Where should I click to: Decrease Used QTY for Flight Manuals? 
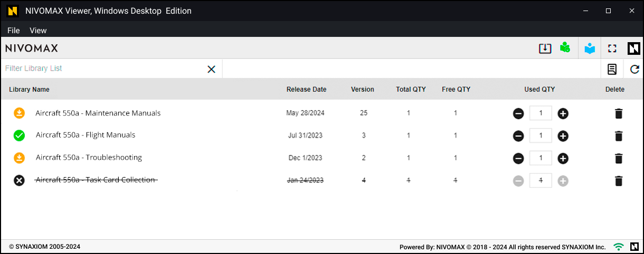coord(518,136)
